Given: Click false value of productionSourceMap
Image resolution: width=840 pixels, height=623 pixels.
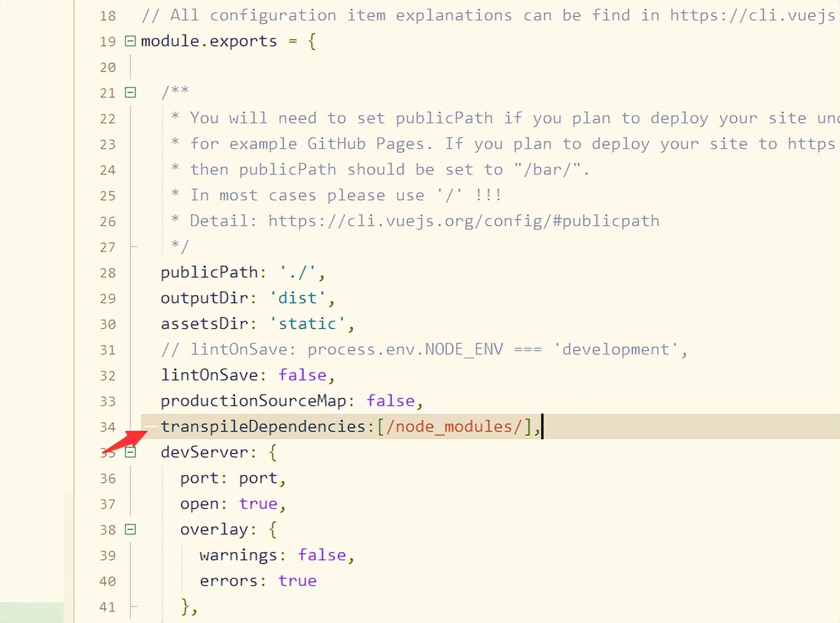Looking at the screenshot, I should click(391, 401).
